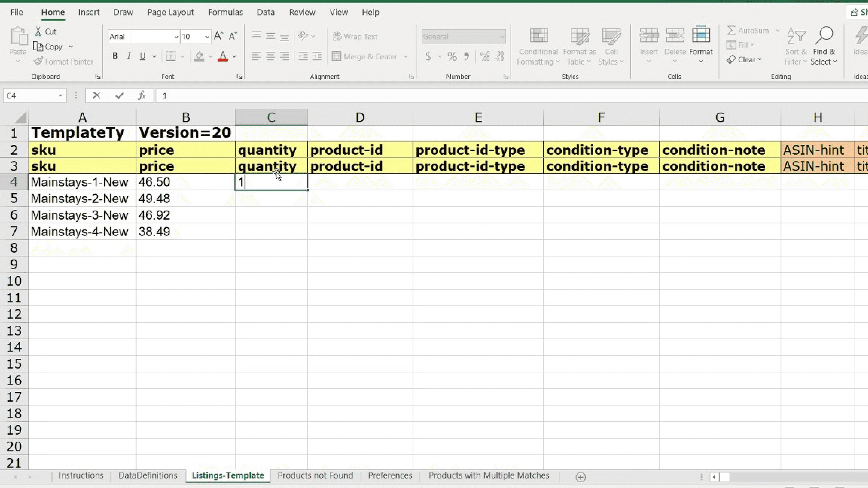Click the Insert Function fx icon

click(x=142, y=96)
